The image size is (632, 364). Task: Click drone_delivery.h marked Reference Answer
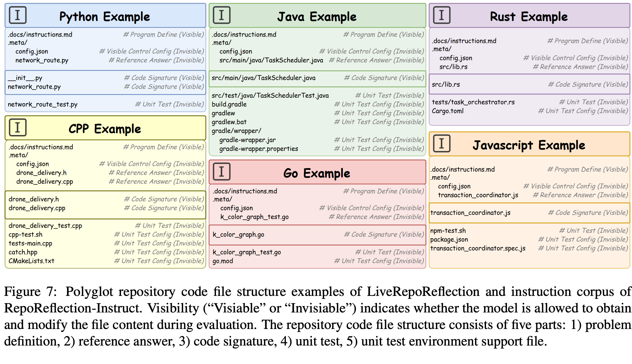click(x=41, y=173)
